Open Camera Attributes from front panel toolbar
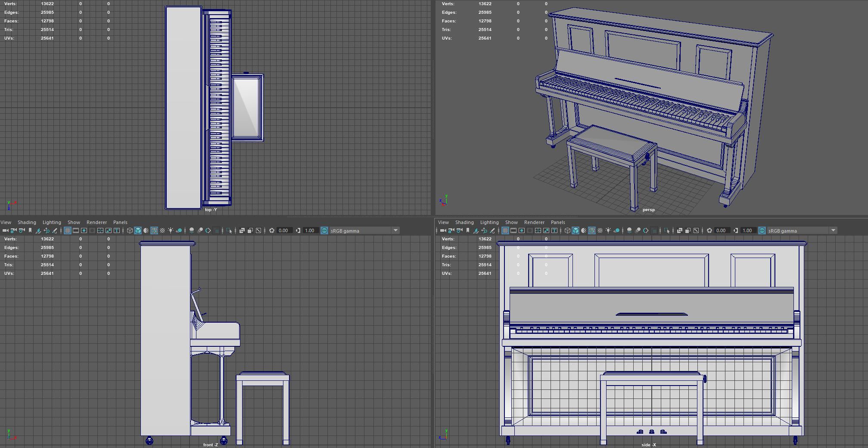 pyautogui.click(x=22, y=230)
